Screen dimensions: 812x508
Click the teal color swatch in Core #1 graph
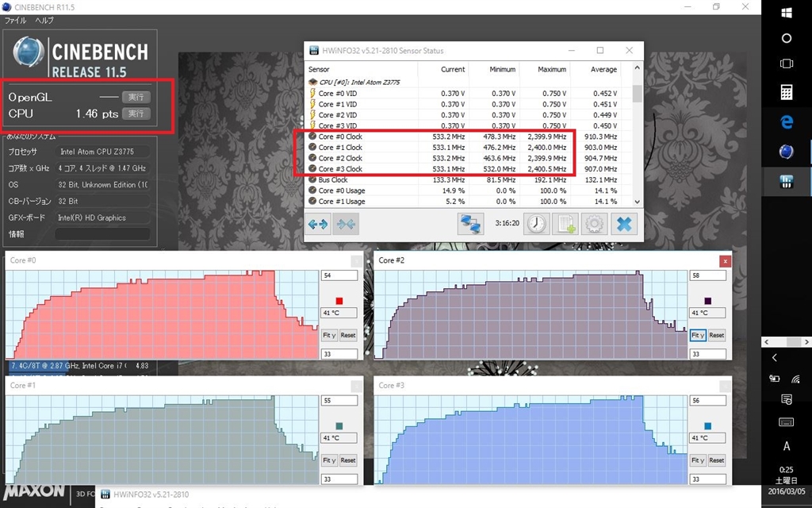pos(339,426)
